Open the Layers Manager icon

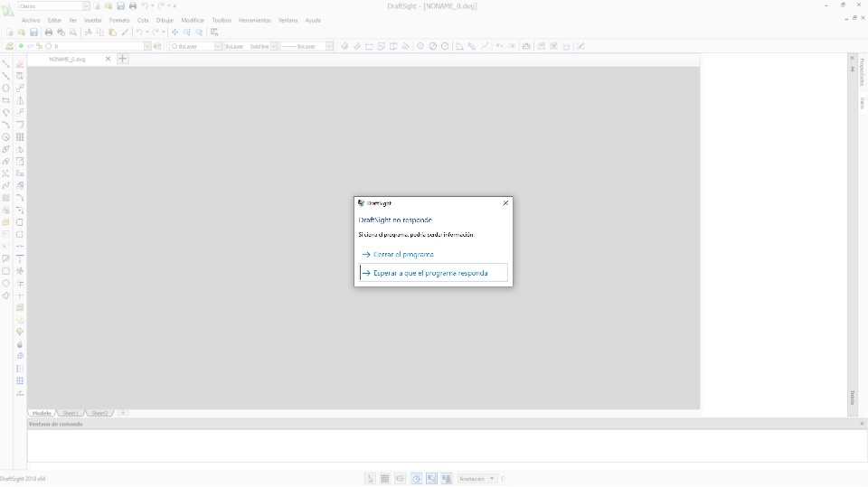coord(9,46)
